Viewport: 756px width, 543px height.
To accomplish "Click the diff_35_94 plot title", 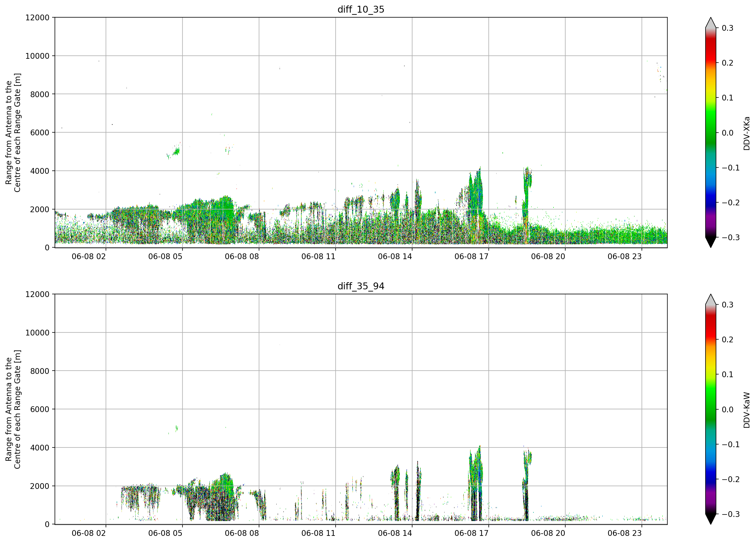I will tap(361, 286).
